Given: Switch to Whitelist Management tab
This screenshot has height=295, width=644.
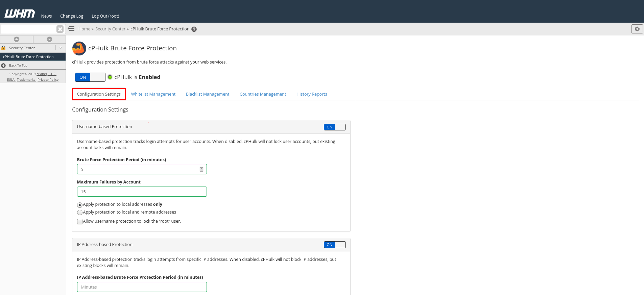Looking at the screenshot, I should tap(153, 94).
